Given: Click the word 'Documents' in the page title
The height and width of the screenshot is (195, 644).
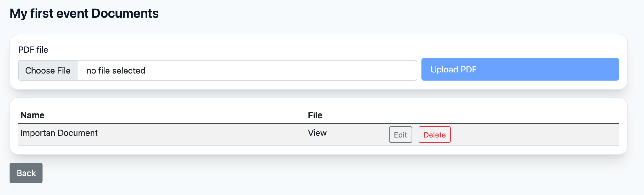Looking at the screenshot, I should point(125,14).
